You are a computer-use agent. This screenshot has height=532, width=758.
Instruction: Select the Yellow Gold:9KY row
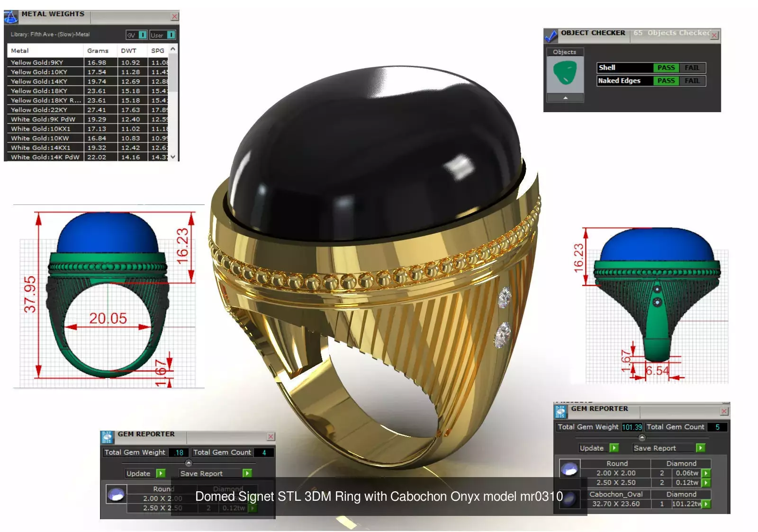(x=88, y=62)
